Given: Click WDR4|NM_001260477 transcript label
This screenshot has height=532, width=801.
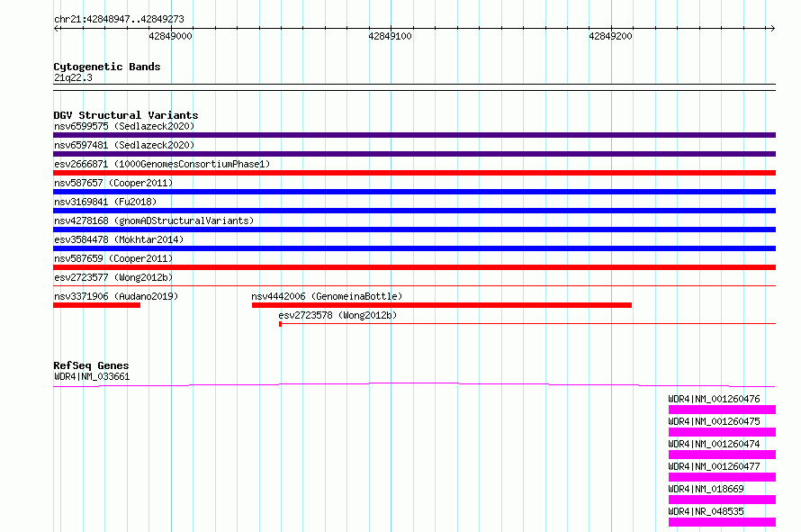Looking at the screenshot, I should click(714, 466).
